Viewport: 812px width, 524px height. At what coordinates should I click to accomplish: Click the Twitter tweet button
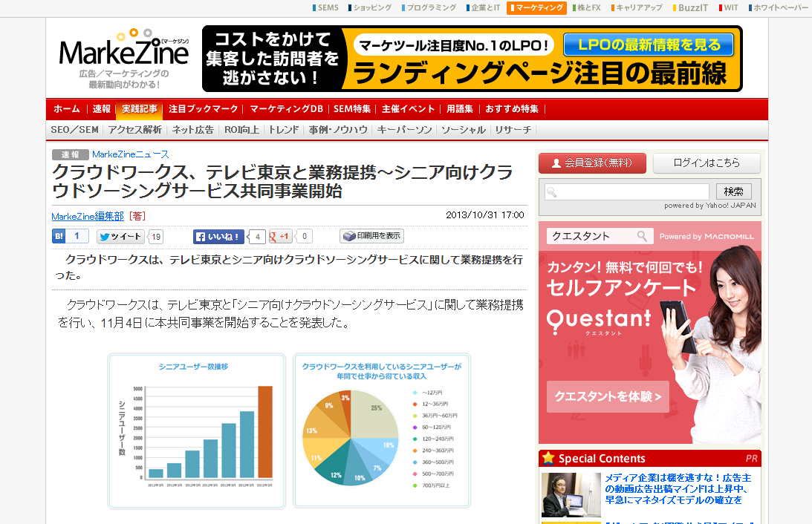pyautogui.click(x=120, y=237)
